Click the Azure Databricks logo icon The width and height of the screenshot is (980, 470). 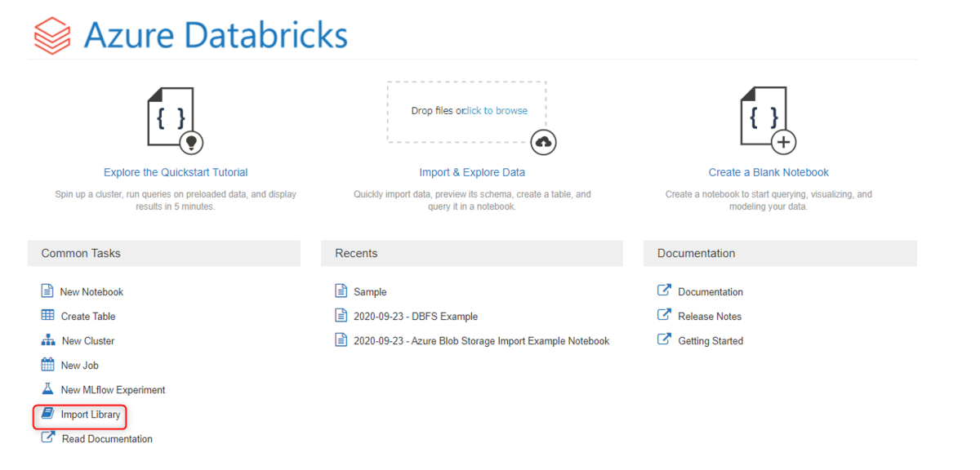pyautogui.click(x=53, y=37)
